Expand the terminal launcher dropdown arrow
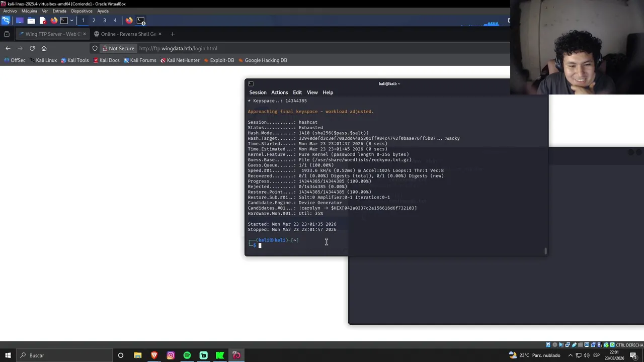Viewport: 644px width, 362px height. (x=71, y=21)
